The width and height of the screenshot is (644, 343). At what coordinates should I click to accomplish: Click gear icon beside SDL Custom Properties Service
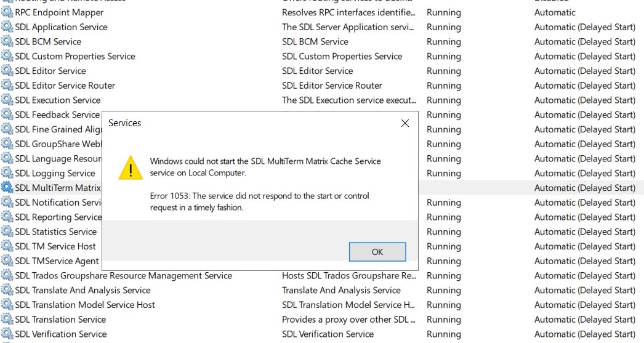(7, 56)
